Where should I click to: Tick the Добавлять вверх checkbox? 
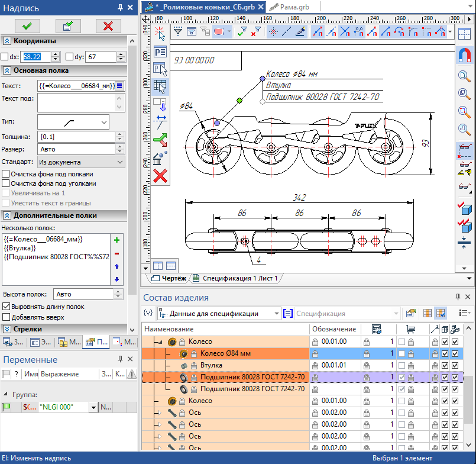coord(6,317)
